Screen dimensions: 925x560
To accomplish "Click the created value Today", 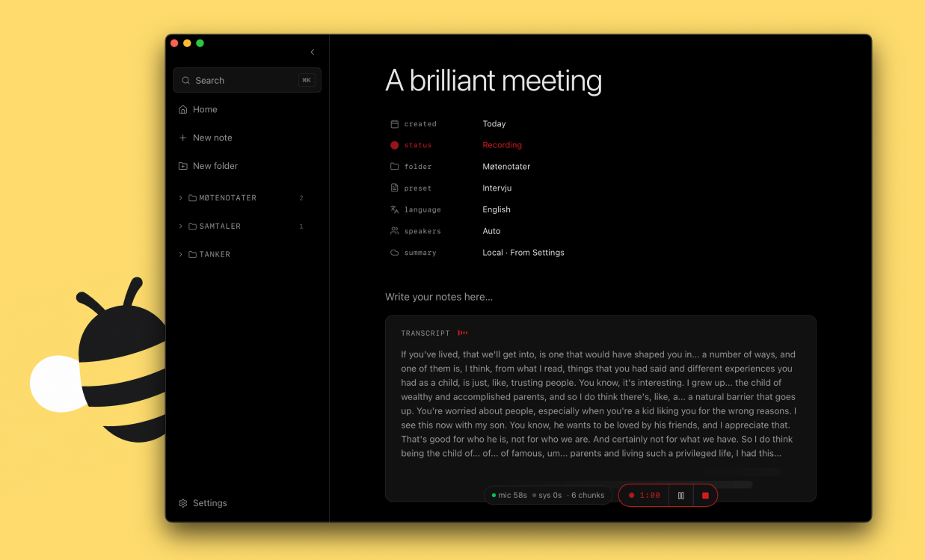I will point(494,124).
